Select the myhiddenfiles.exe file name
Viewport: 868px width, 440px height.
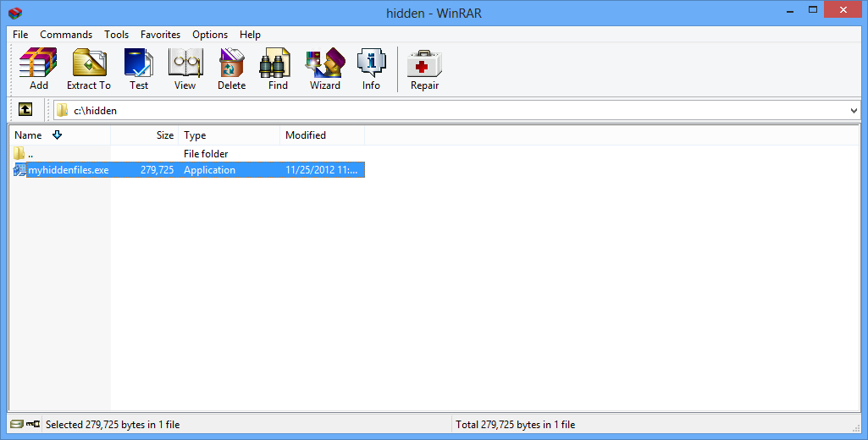click(x=68, y=170)
